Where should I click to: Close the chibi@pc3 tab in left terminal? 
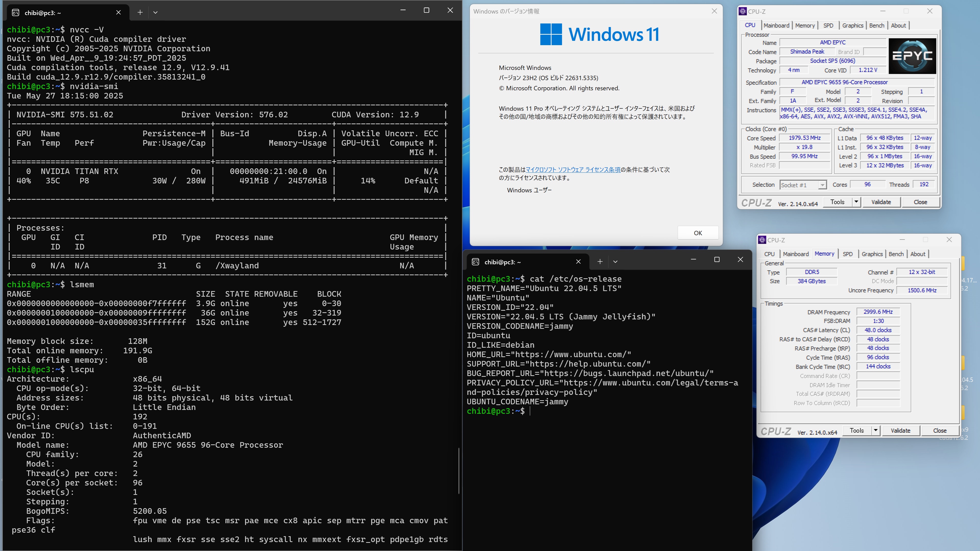tap(118, 12)
